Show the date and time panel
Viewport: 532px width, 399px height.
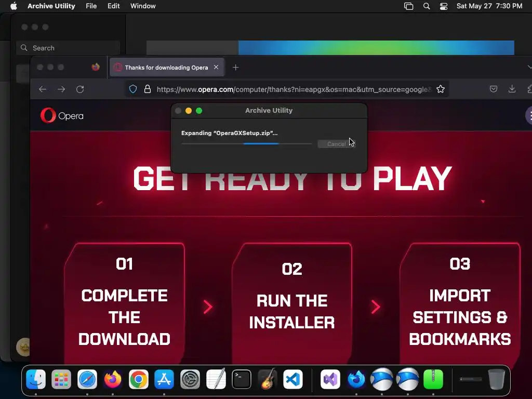point(489,6)
